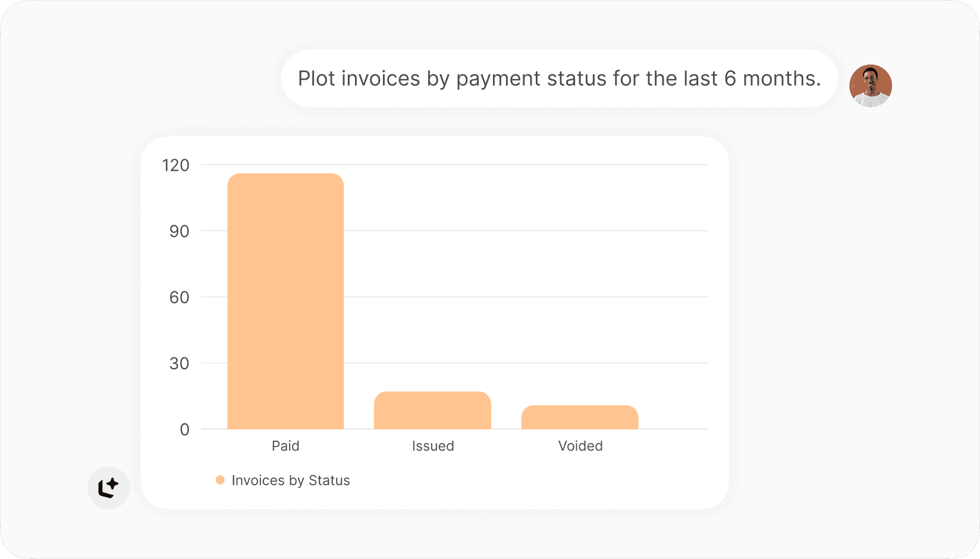Screen dimensions: 980x559
Task: Select the Issued bar in the chart
Action: (x=432, y=410)
